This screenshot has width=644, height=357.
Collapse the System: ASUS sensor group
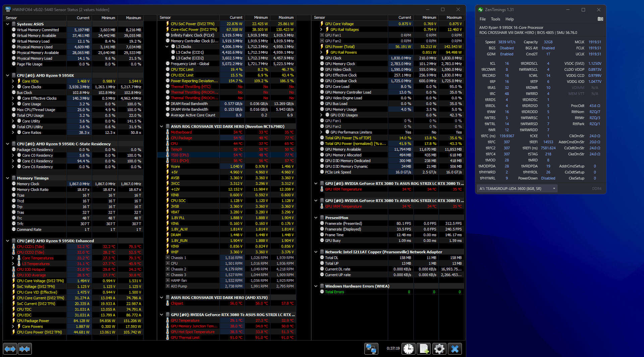[x=7, y=24]
